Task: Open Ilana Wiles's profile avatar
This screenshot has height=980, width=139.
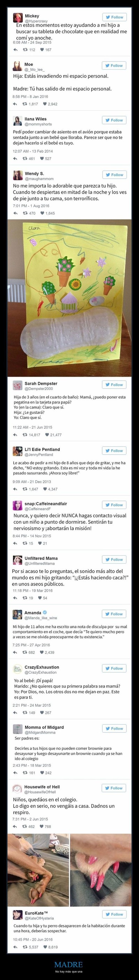Action: tap(17, 121)
